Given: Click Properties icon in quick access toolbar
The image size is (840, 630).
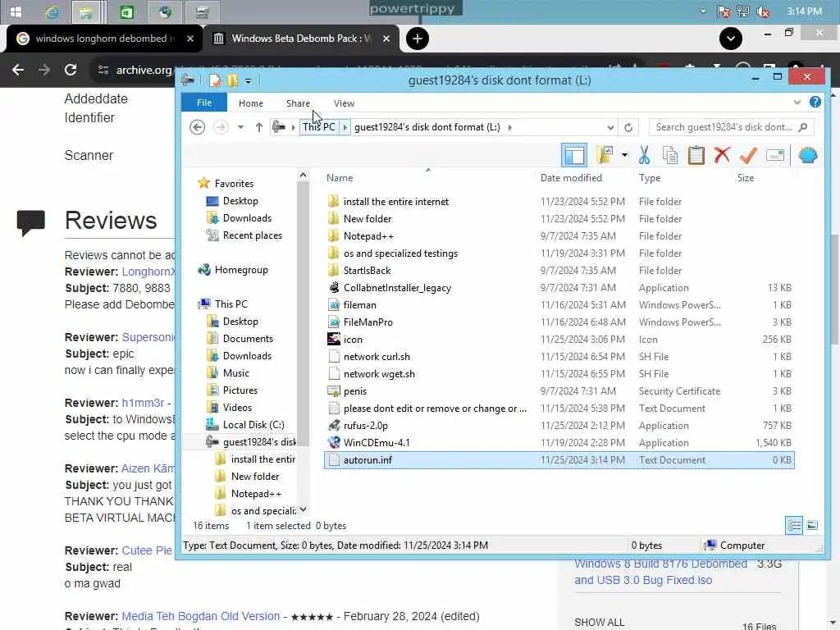Looking at the screenshot, I should click(x=215, y=80).
